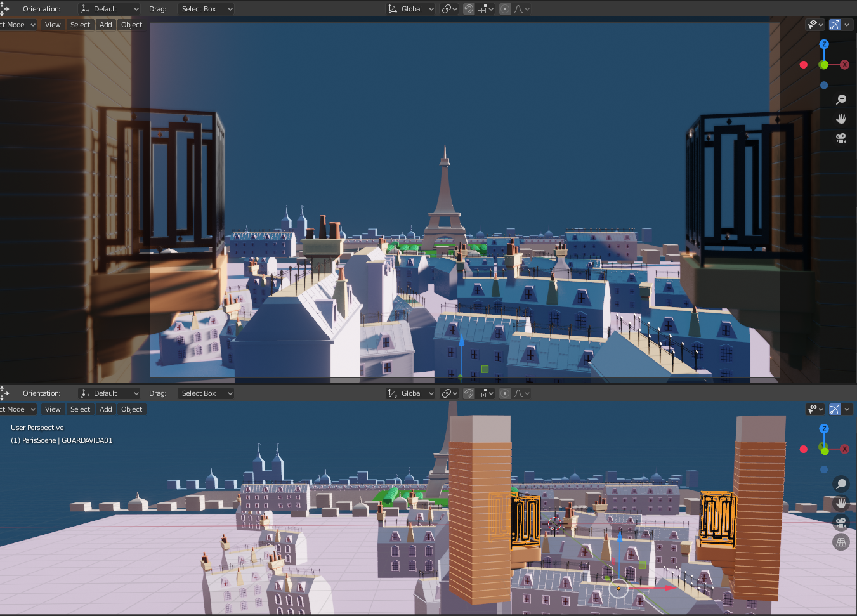
Task: Toggle proportional editing in top viewport
Action: point(505,9)
